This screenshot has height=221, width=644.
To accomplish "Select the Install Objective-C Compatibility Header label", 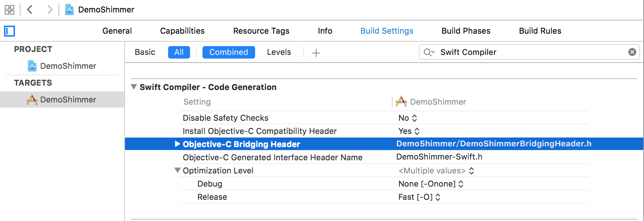I will point(260,131).
